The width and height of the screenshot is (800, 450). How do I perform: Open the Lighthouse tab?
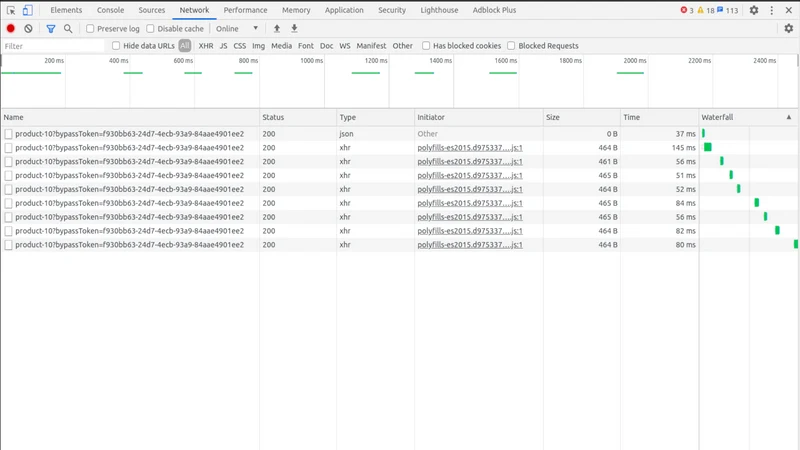point(439,10)
